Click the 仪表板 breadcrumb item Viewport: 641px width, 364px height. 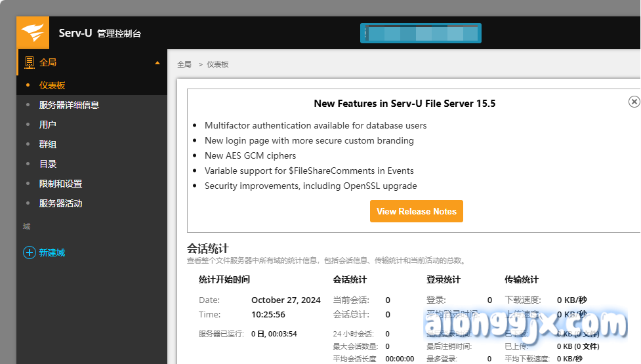click(x=217, y=64)
